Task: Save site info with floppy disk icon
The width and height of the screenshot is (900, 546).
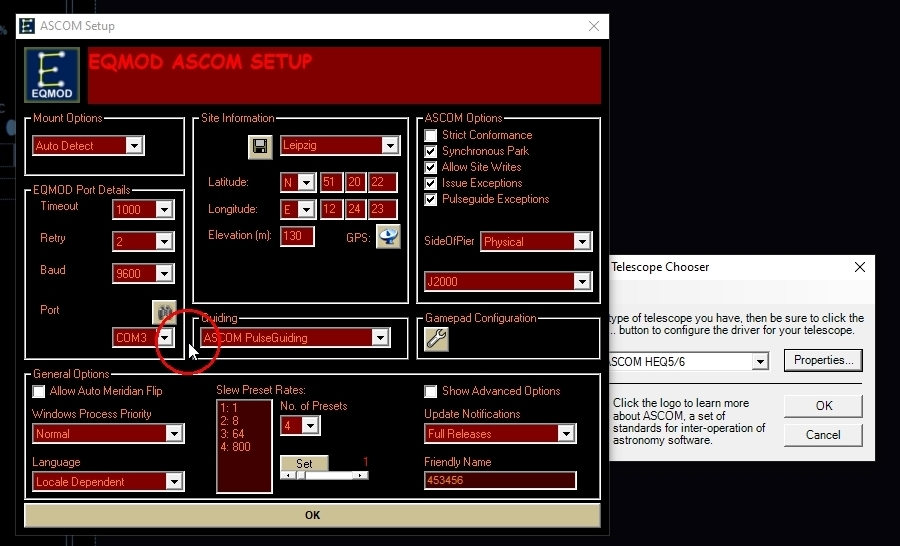Action: pos(260,146)
